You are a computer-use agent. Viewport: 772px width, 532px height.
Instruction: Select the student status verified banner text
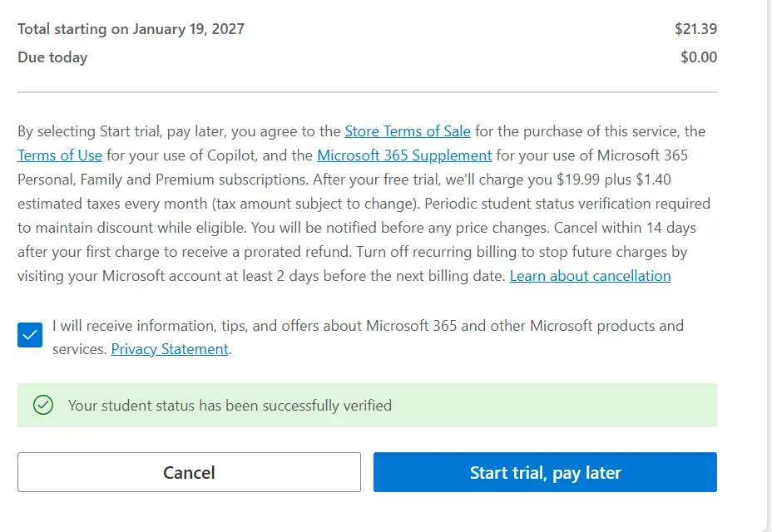pos(230,406)
